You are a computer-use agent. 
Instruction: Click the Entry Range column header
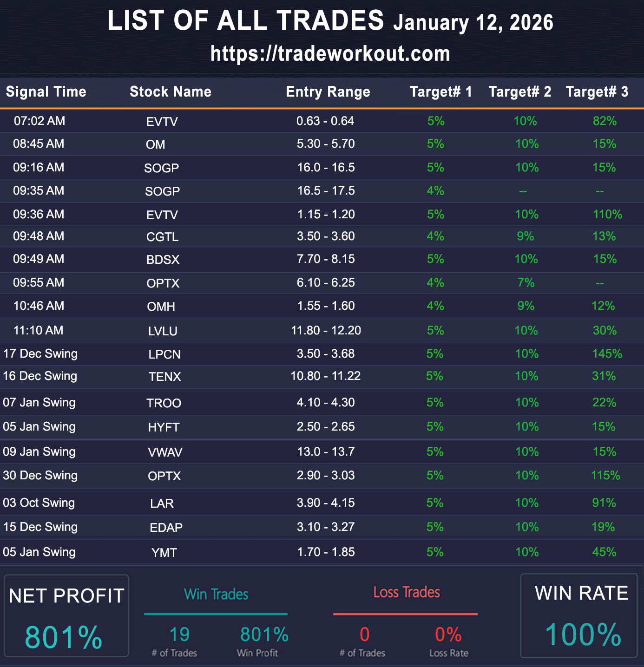328,92
